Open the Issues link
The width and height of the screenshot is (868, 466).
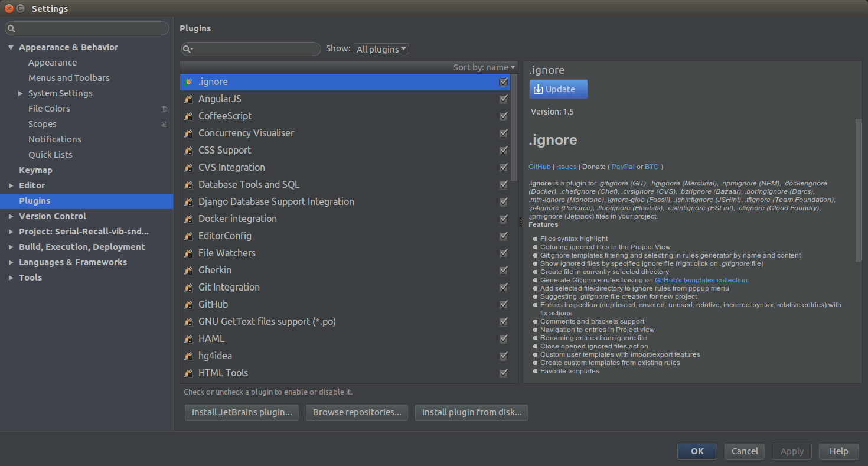tap(566, 167)
